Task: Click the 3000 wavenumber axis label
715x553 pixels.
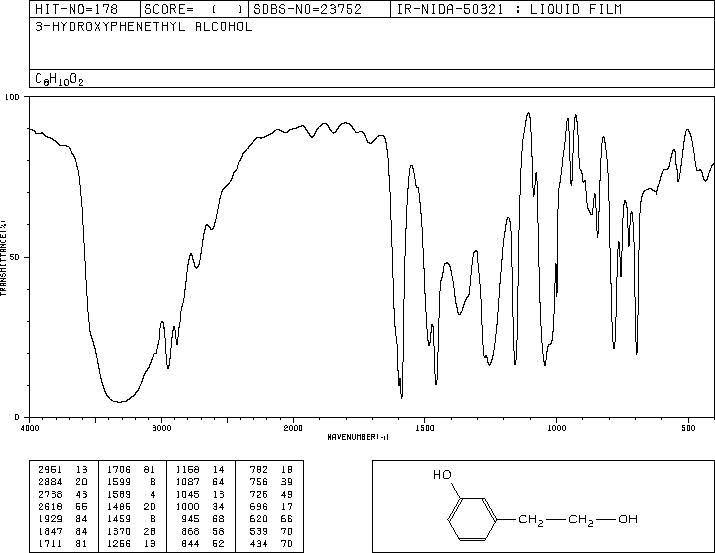Action: coord(162,428)
